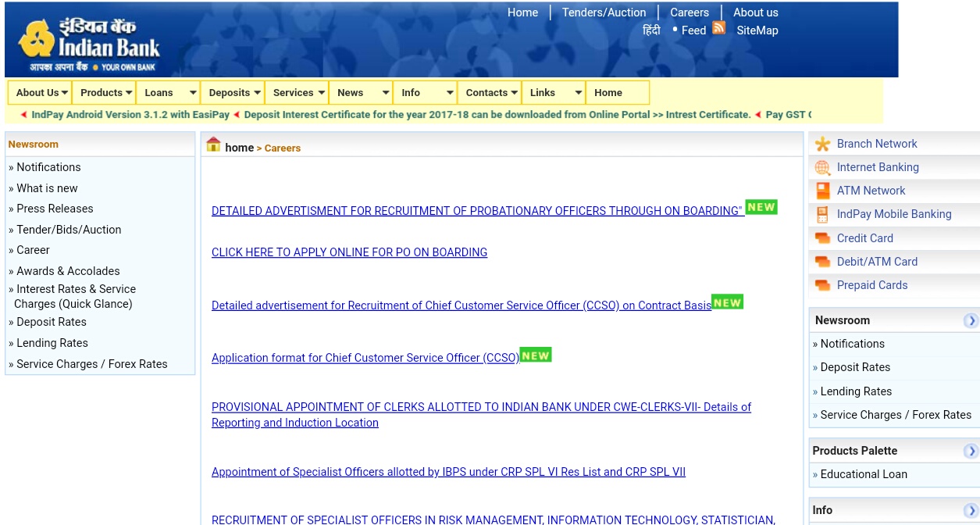Screen dimensions: 980x525
Task: Click the ATM Network icon
Action: (x=822, y=191)
